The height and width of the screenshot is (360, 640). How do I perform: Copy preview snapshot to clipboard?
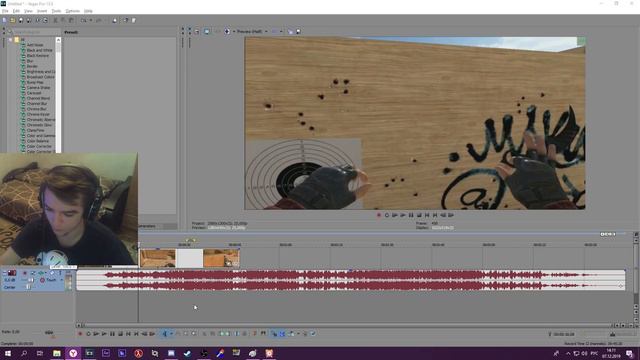click(290, 31)
